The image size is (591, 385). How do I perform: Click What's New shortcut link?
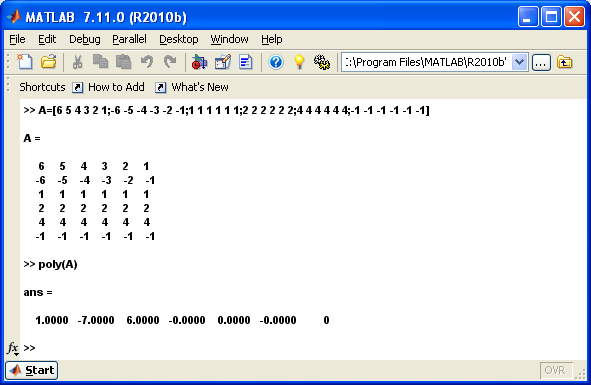(200, 87)
